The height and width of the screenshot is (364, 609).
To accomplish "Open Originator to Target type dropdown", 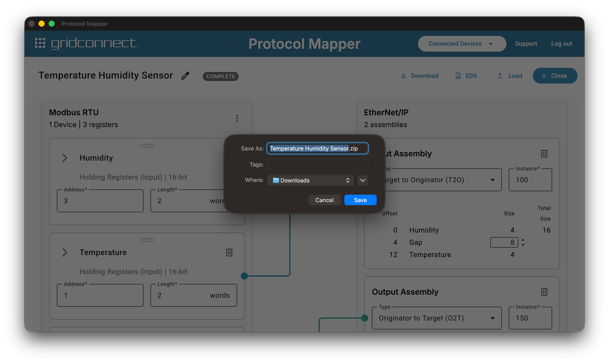I will tap(437, 318).
